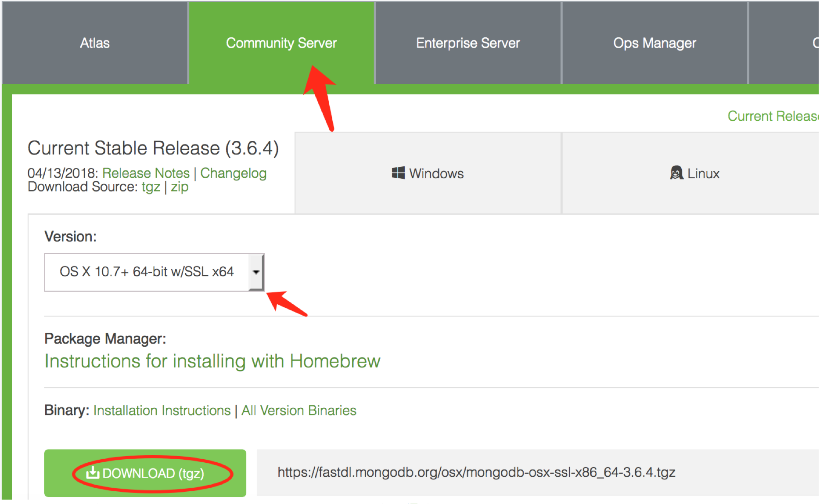The width and height of the screenshot is (820, 504).
Task: Open Instructions for installing with Homebrew
Action: (x=212, y=361)
